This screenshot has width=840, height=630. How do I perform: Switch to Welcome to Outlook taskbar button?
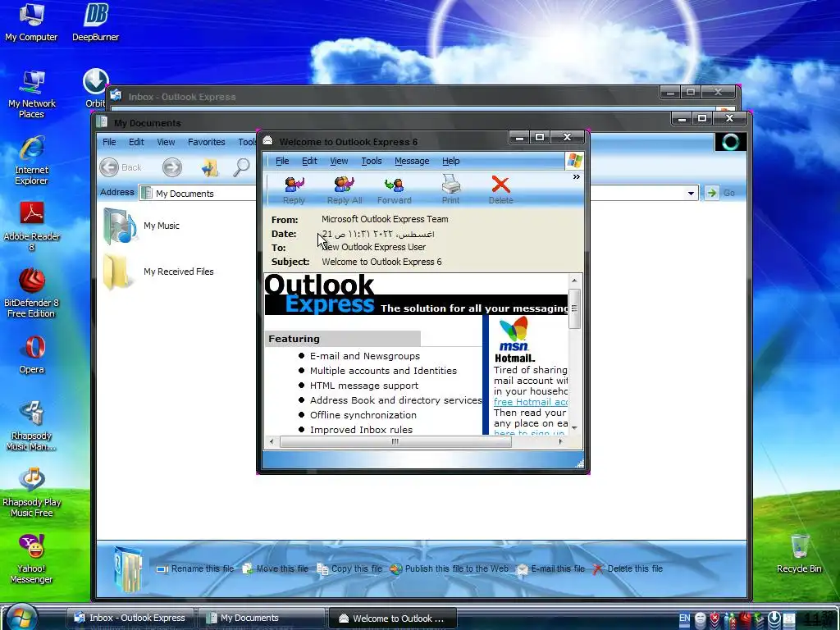point(392,619)
